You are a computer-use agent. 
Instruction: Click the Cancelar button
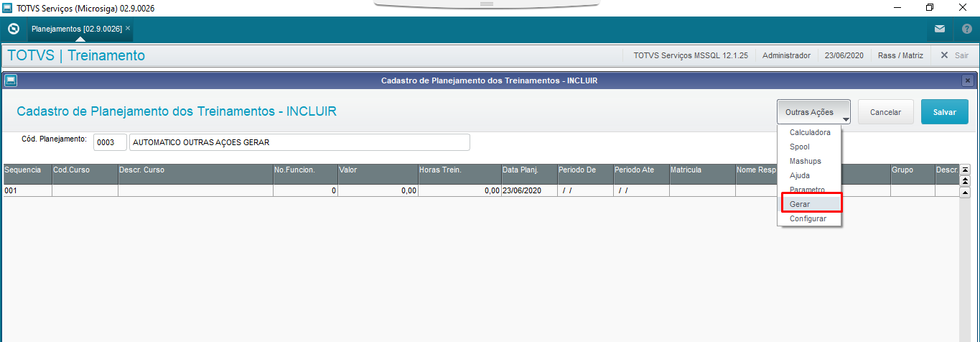(885, 112)
